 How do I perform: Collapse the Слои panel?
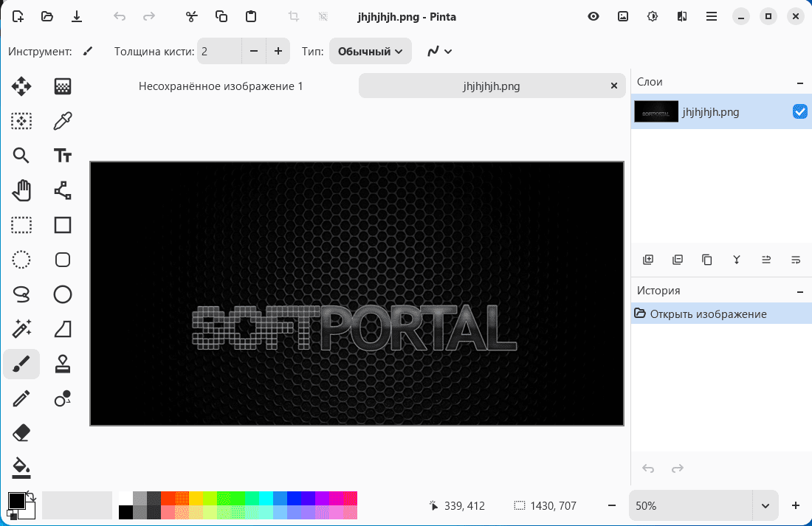[x=800, y=83]
